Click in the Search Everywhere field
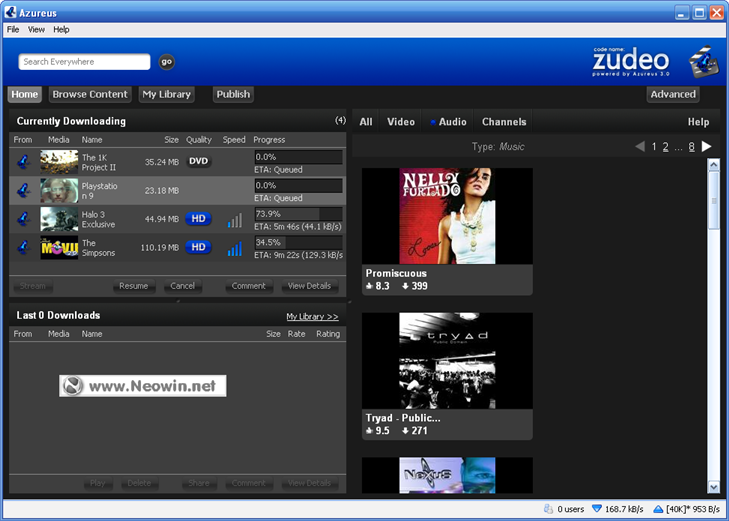 point(84,62)
